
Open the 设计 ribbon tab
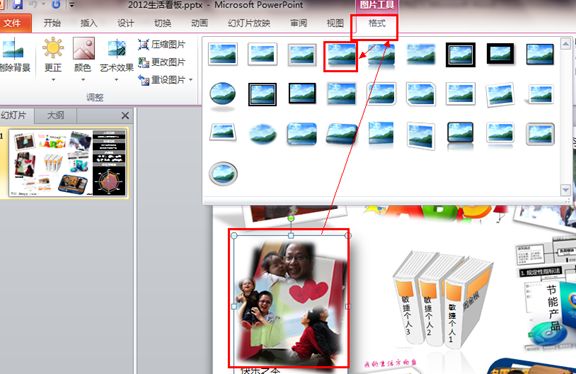click(125, 23)
